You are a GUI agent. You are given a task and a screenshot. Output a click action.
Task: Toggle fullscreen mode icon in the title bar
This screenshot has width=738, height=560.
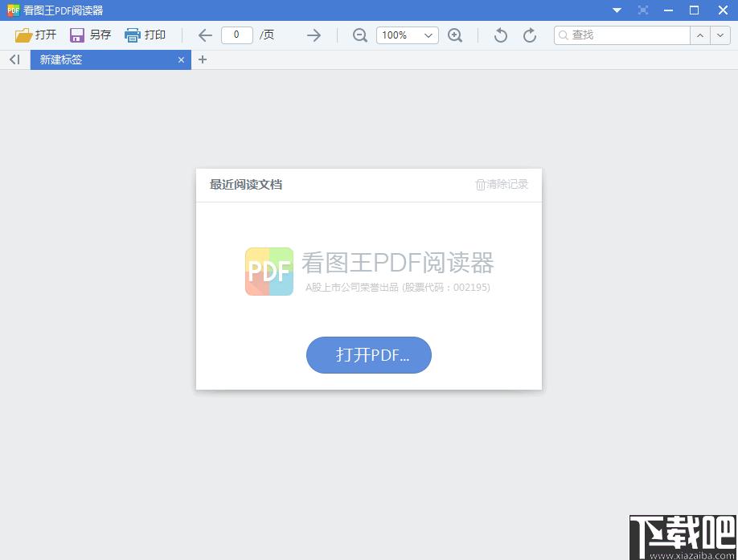click(x=643, y=10)
